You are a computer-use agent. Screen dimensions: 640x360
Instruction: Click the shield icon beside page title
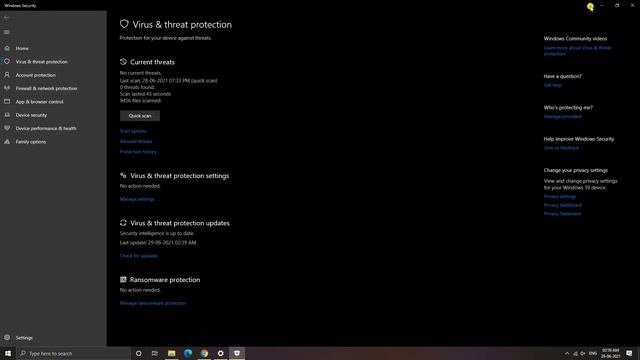[x=124, y=24]
